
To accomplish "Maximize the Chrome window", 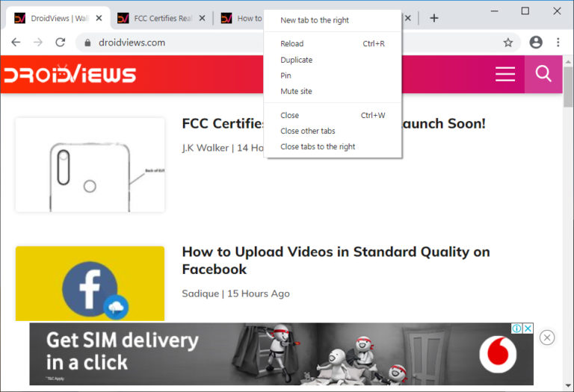I will pos(525,11).
